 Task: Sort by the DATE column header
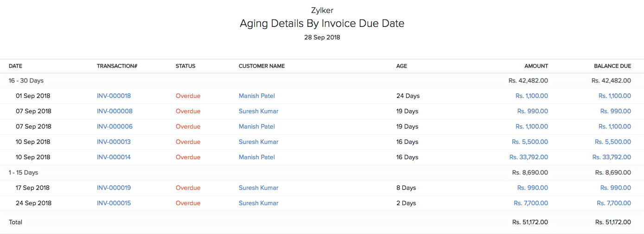[15, 66]
